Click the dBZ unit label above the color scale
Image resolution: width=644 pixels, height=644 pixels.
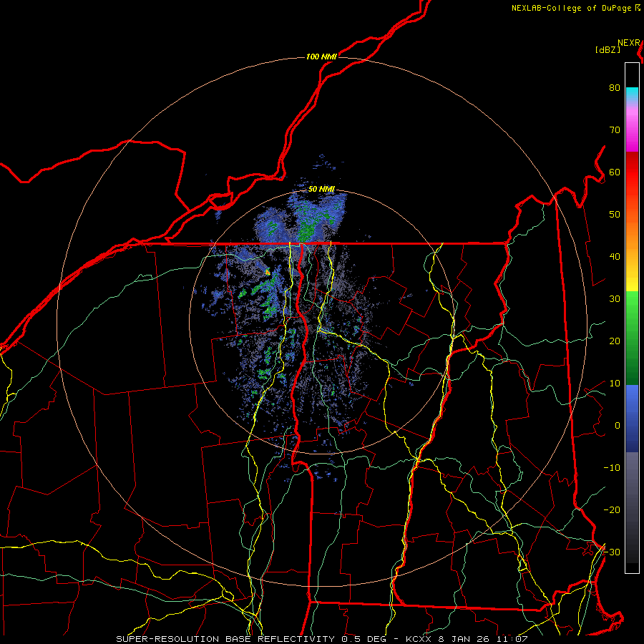(x=608, y=50)
